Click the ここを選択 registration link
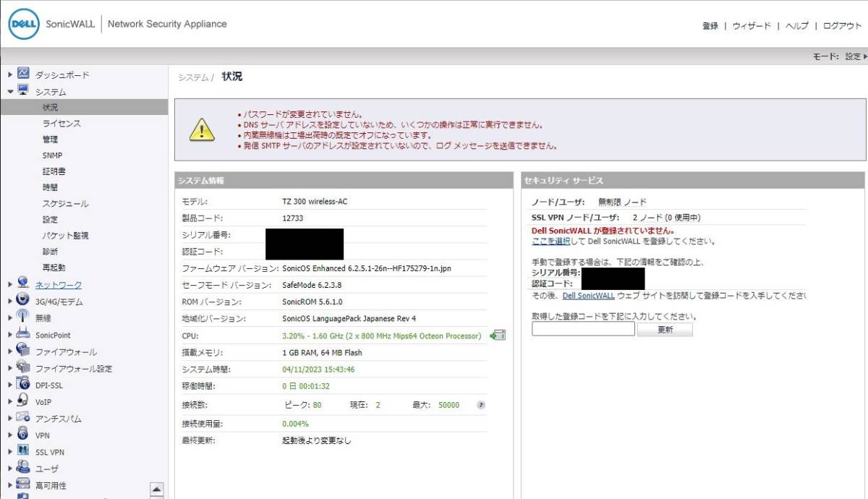The height and width of the screenshot is (499, 868). click(x=551, y=241)
